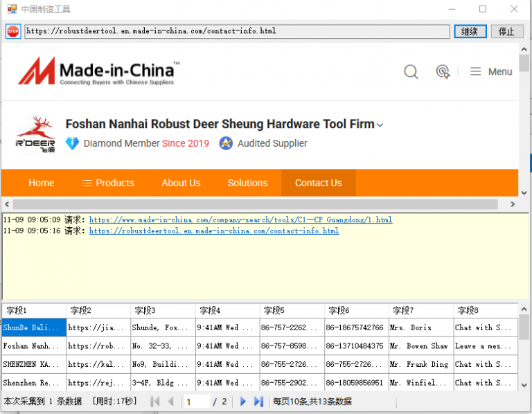Viewport: 532px width, 414px height.
Task: Click the URL address input field
Action: 237,31
